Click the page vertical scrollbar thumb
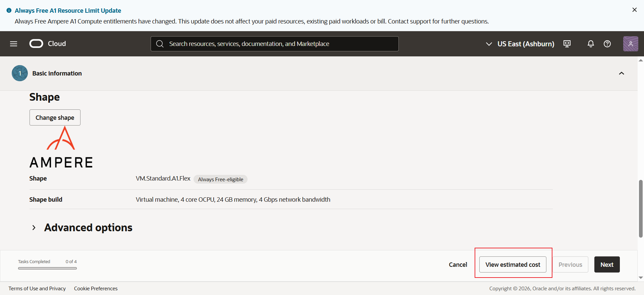This screenshot has width=644, height=295. pos(641,209)
